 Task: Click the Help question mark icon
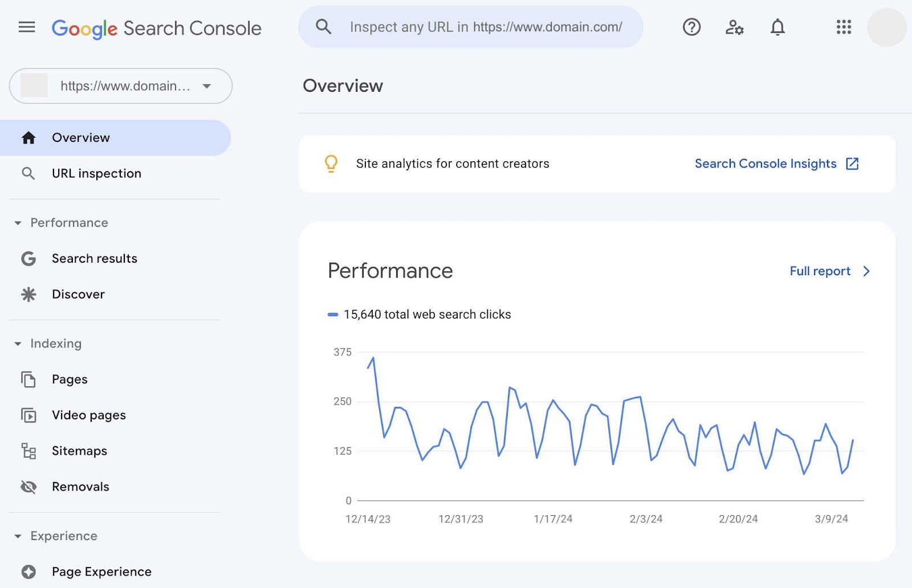click(x=691, y=27)
